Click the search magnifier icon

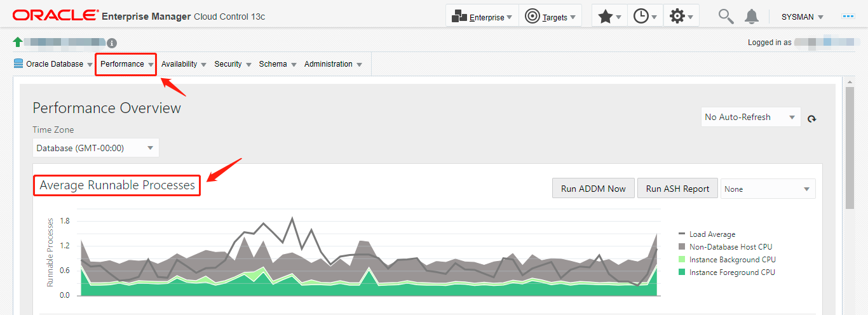click(726, 17)
